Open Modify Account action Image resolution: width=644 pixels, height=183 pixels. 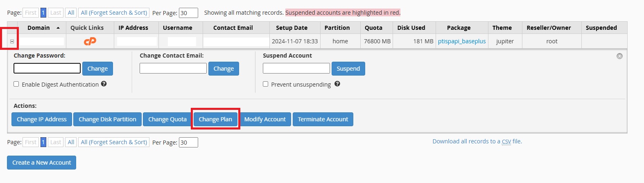(265, 119)
